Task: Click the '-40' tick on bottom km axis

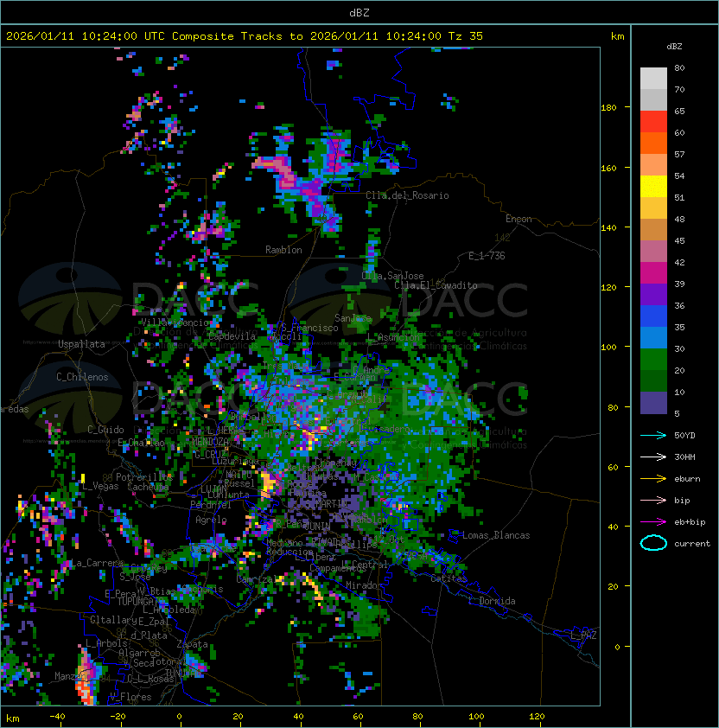Action: tap(57, 717)
